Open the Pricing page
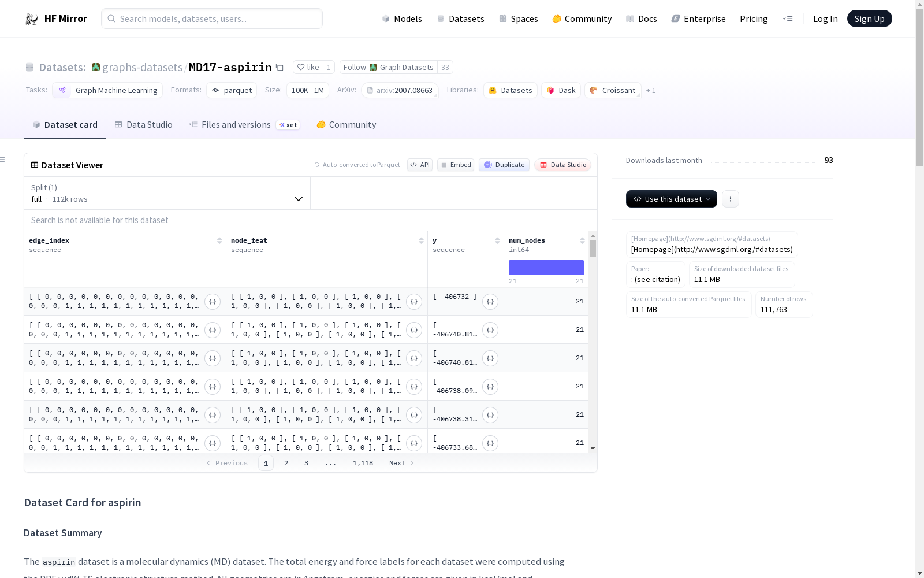 [x=754, y=19]
